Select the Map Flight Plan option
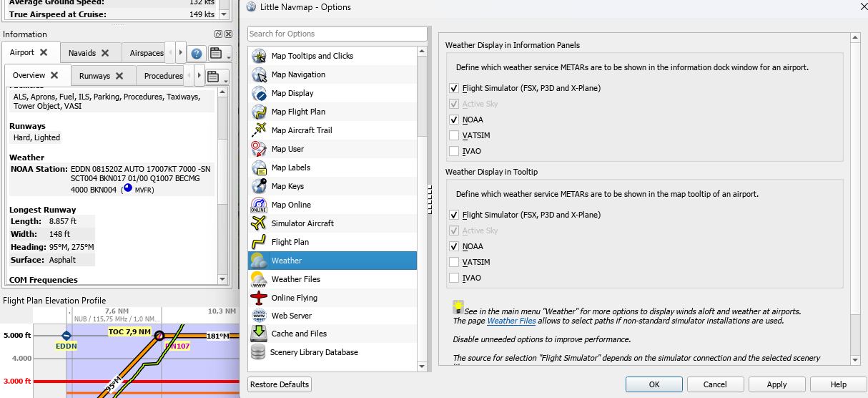This screenshot has width=868, height=398. pyautogui.click(x=297, y=112)
